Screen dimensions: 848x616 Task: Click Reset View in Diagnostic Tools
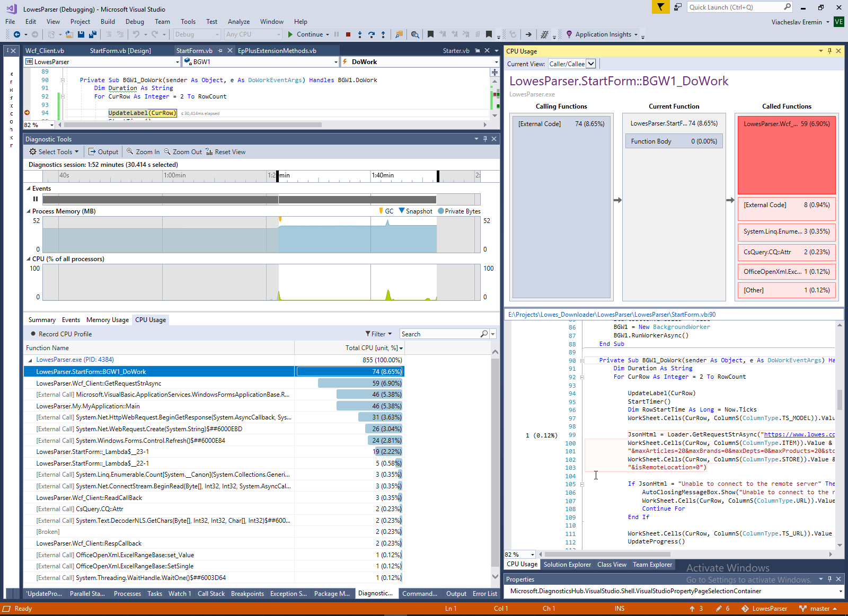click(x=226, y=152)
